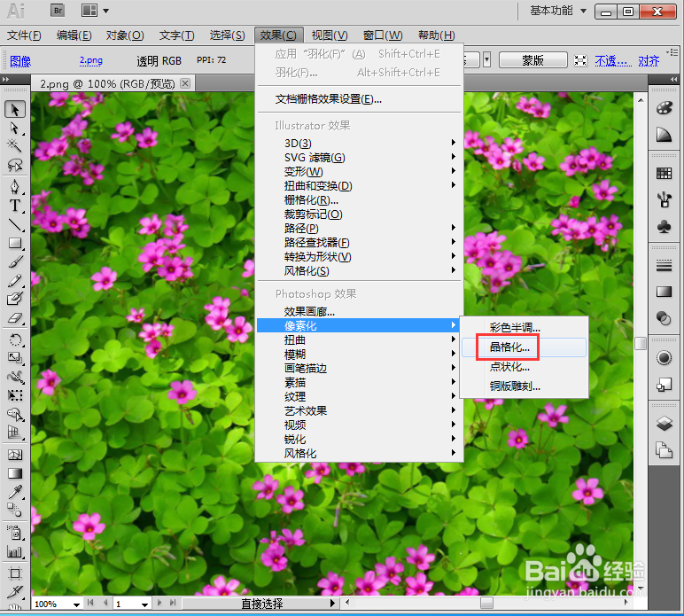Select the Column Graph tool
Image resolution: width=684 pixels, height=616 pixels.
tap(15, 552)
